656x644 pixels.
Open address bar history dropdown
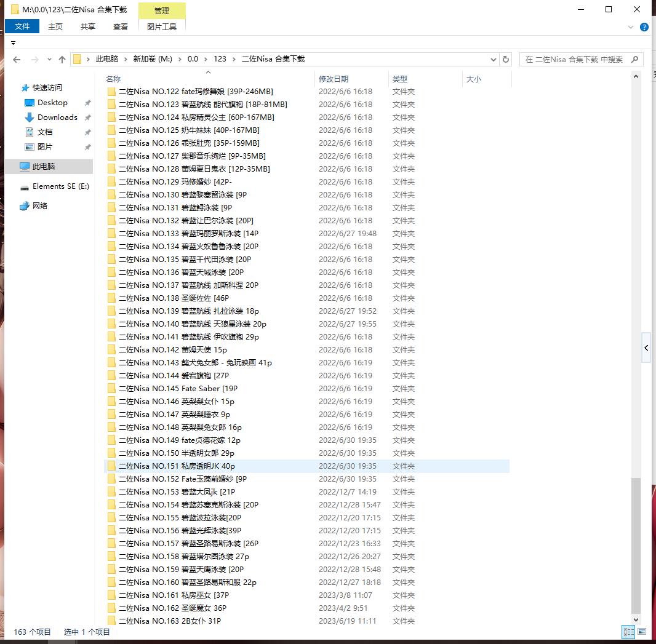coord(494,60)
